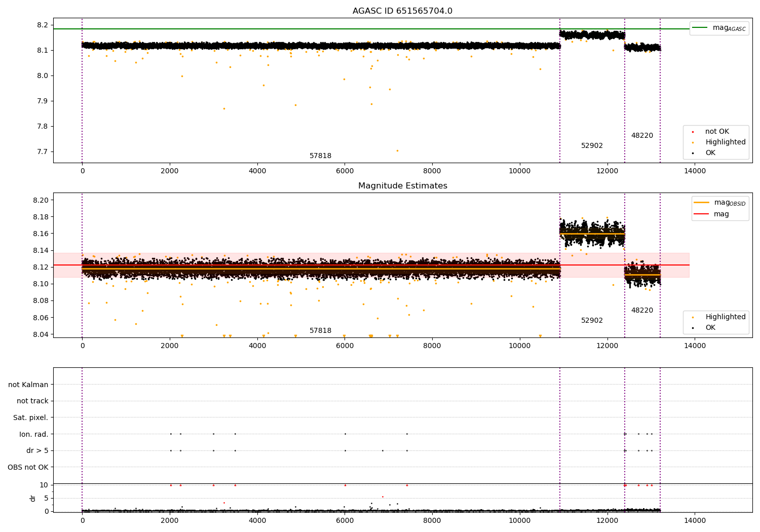Click the 8.04 y-tick in Magnitude Estimates plot
Viewport: 760px width, 532px height.
click(x=41, y=334)
